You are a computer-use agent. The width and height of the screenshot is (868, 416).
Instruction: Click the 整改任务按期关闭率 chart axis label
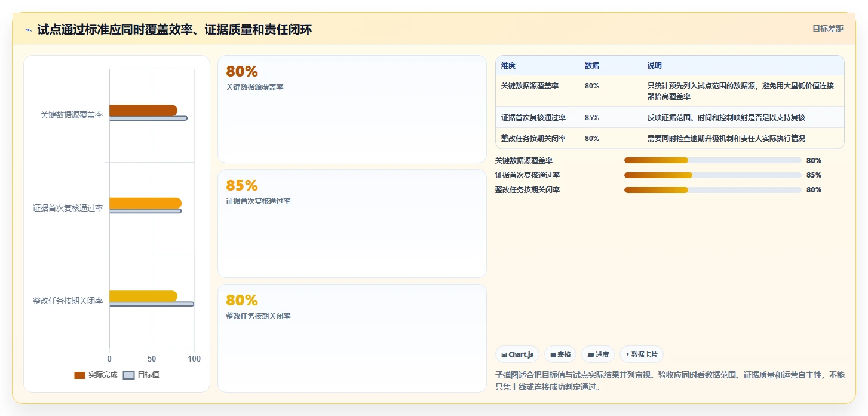pyautogui.click(x=68, y=301)
